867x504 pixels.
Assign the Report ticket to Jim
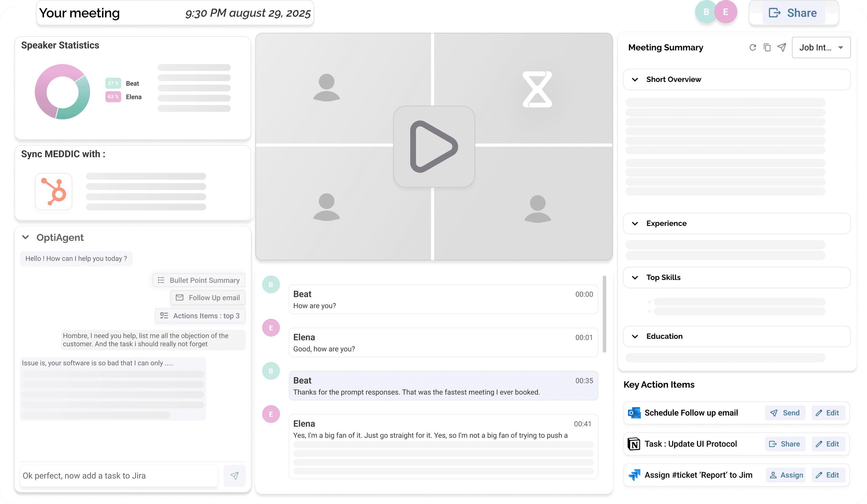coord(786,475)
